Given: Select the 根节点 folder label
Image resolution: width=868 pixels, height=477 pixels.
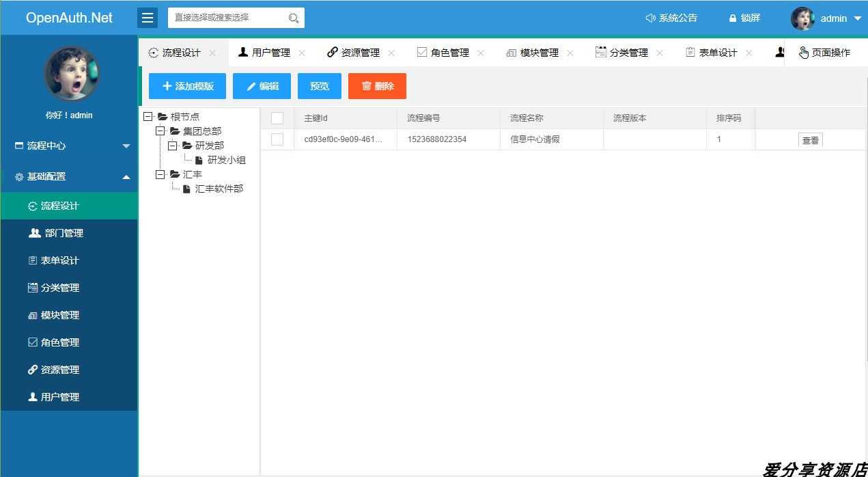Looking at the screenshot, I should 185,117.
